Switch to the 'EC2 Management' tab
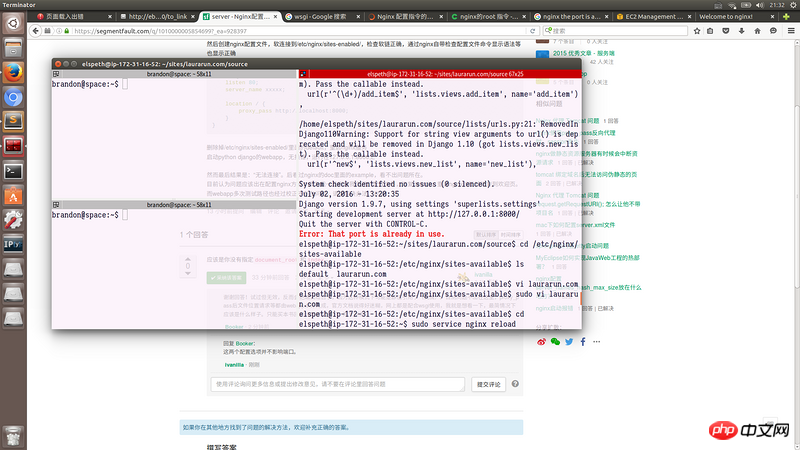 tap(654, 16)
